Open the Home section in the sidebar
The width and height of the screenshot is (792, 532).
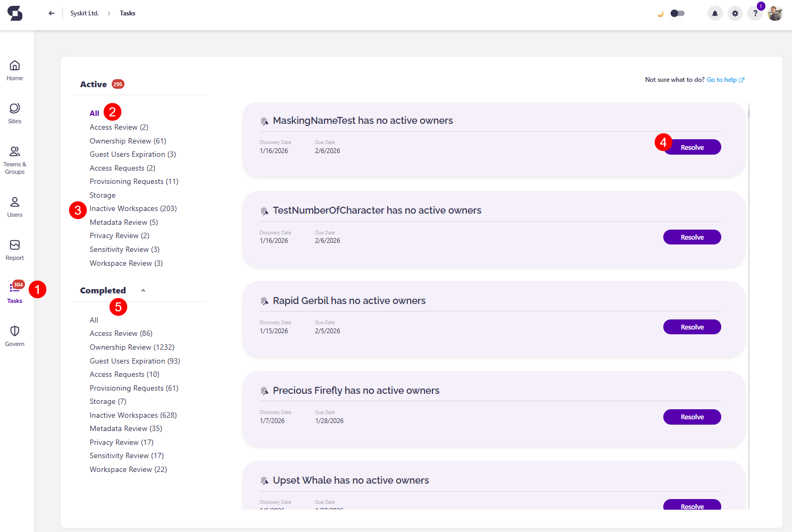pyautogui.click(x=14, y=69)
